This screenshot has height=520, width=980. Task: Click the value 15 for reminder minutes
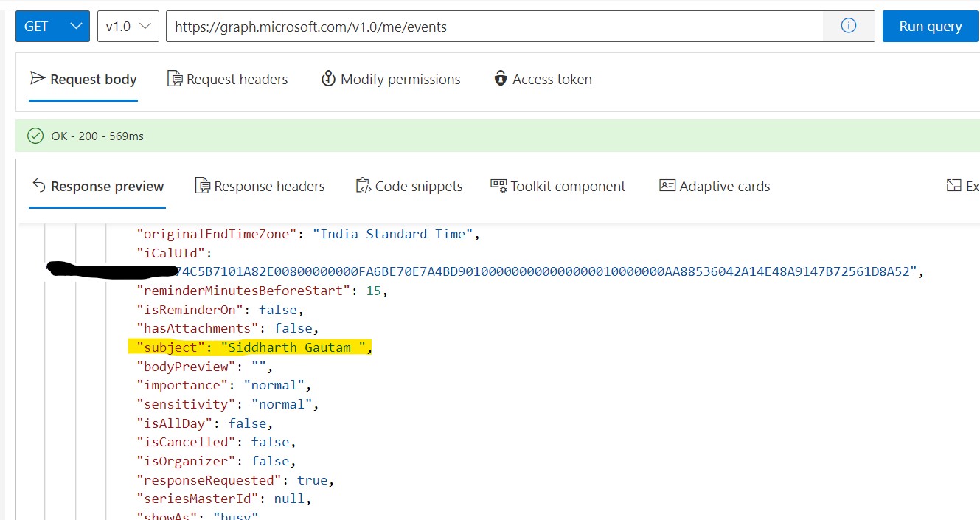coord(373,291)
